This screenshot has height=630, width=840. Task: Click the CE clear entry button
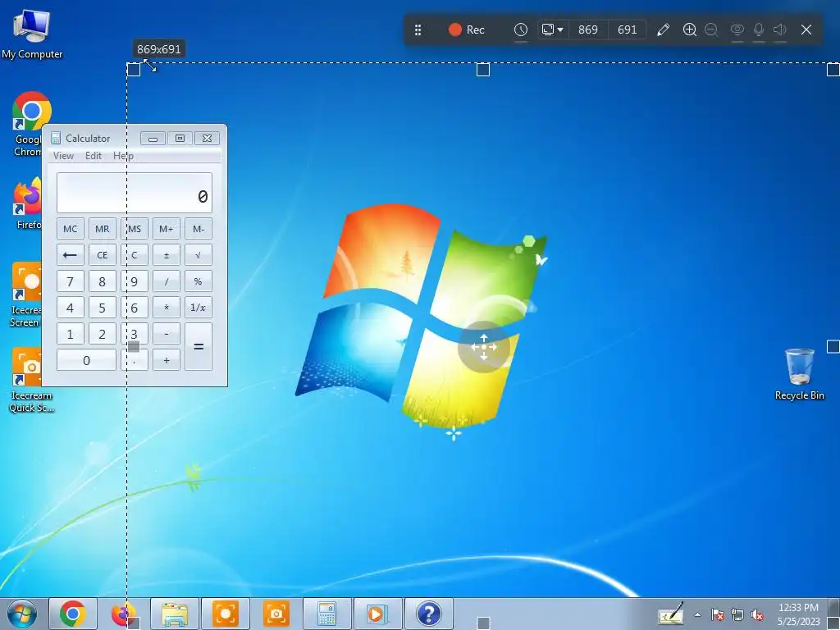coord(103,255)
